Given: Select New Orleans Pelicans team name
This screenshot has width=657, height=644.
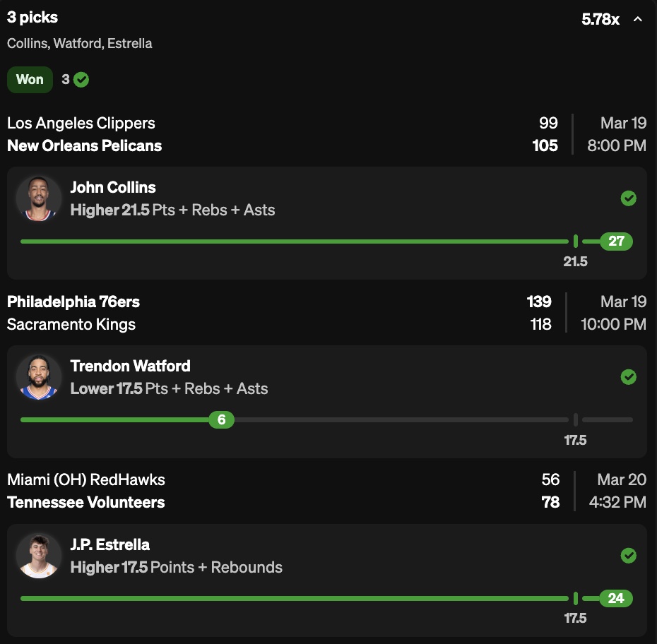Looking at the screenshot, I should (x=84, y=146).
